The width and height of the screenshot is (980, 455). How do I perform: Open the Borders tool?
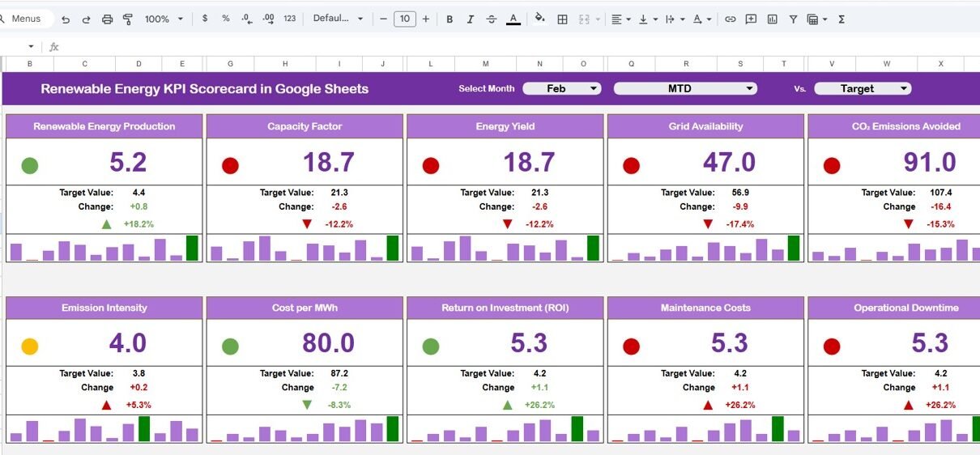562,19
